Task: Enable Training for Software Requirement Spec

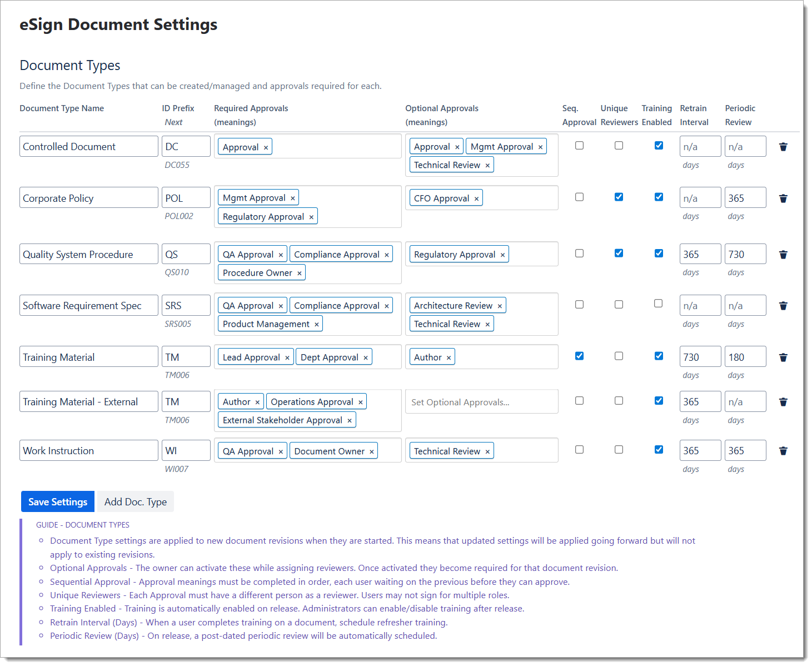Action: [658, 304]
